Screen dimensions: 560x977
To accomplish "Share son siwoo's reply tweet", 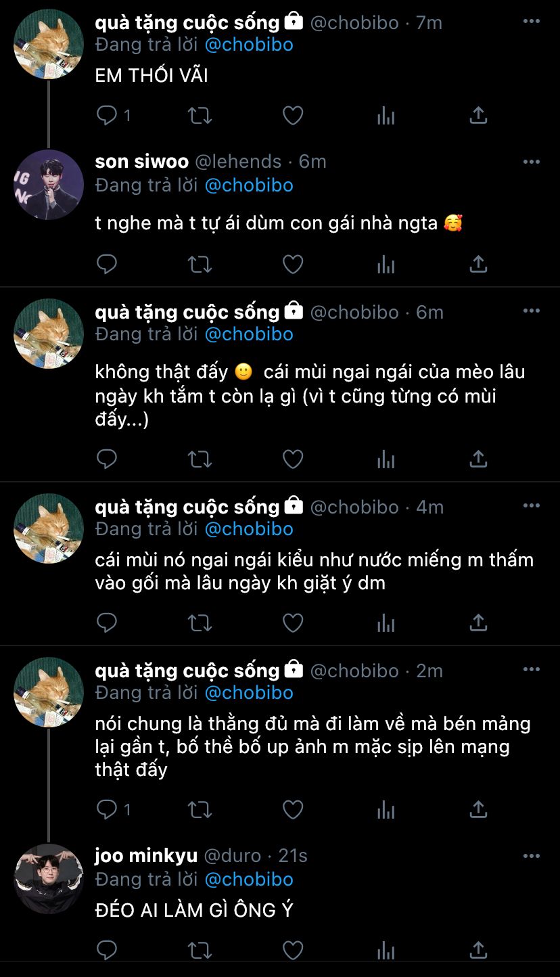I will coord(478,265).
